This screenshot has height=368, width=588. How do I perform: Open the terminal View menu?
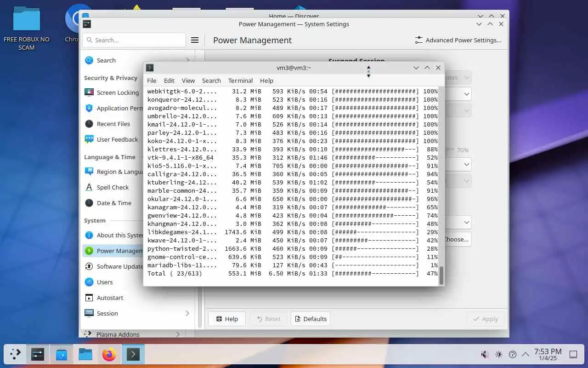pos(188,80)
